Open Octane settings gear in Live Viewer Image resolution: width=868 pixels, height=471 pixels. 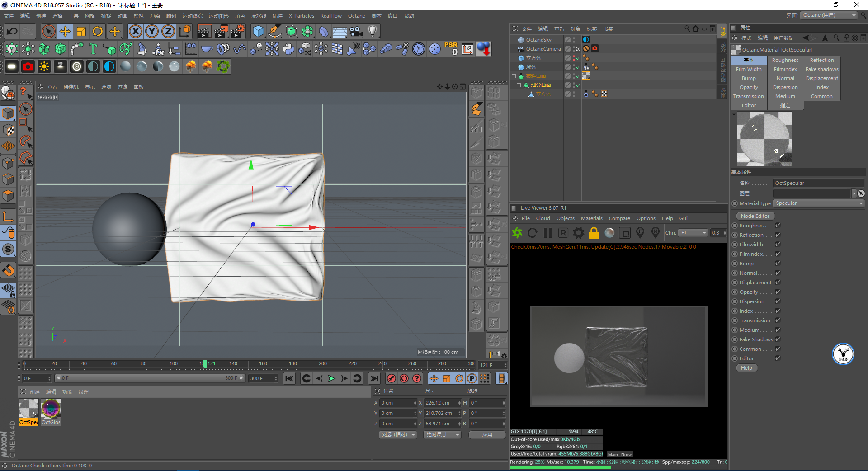tap(579, 233)
